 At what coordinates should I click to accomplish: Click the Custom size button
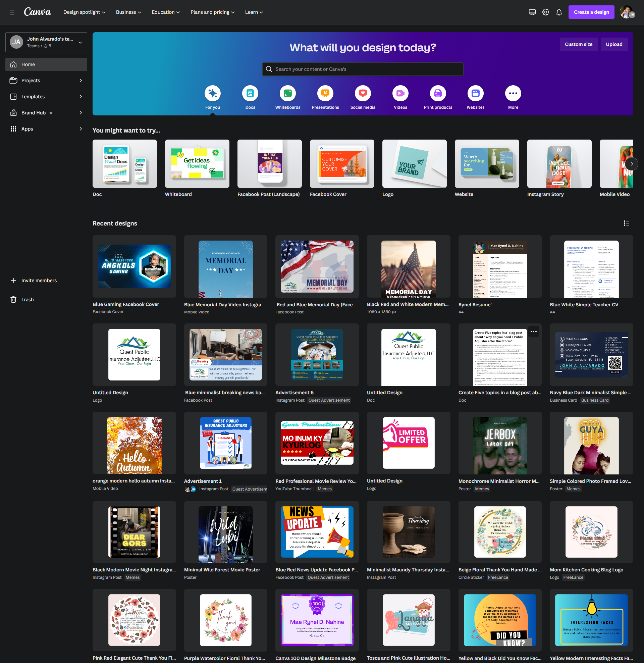pyautogui.click(x=578, y=44)
